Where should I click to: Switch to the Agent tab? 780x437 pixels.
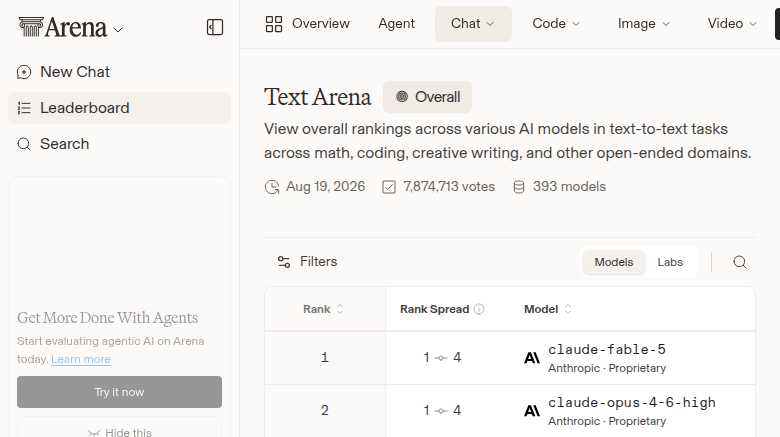tap(396, 23)
